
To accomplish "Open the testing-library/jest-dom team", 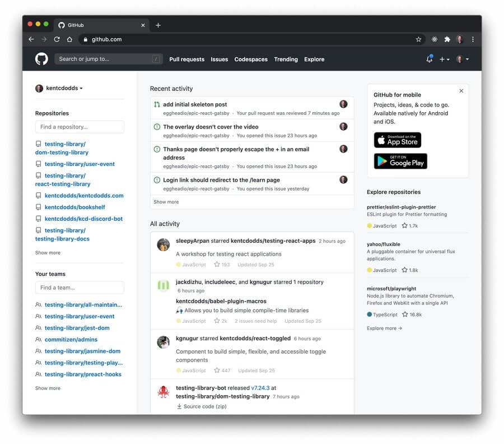I will coord(77,328).
